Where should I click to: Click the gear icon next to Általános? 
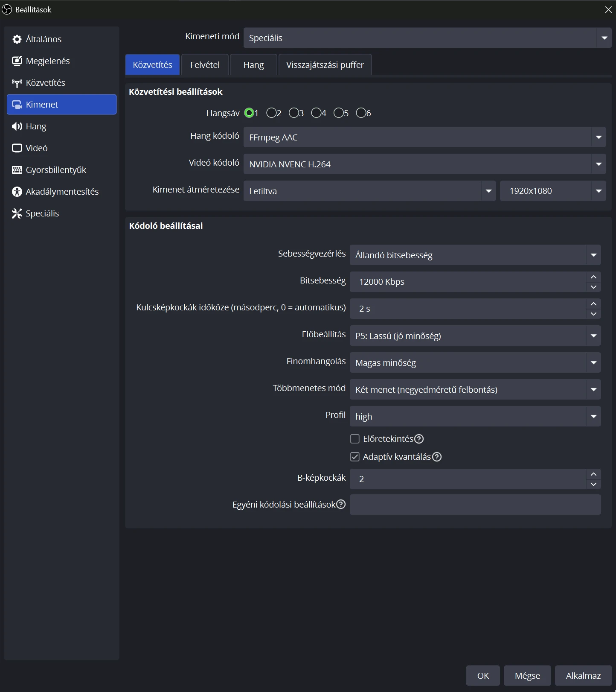[x=17, y=39]
